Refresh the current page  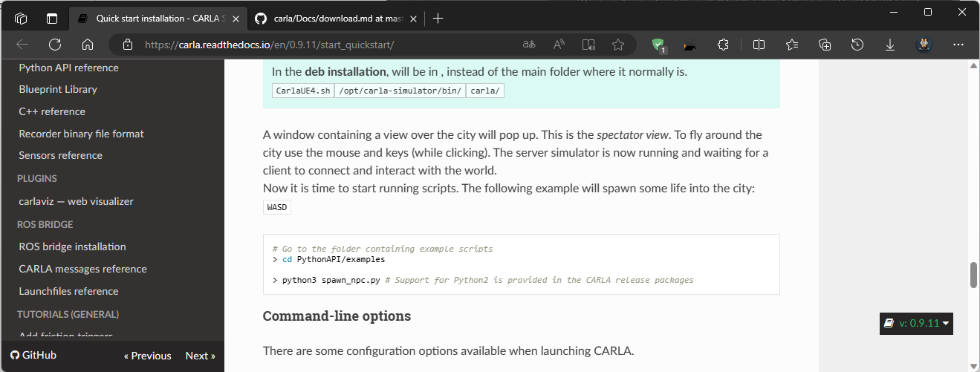(55, 45)
